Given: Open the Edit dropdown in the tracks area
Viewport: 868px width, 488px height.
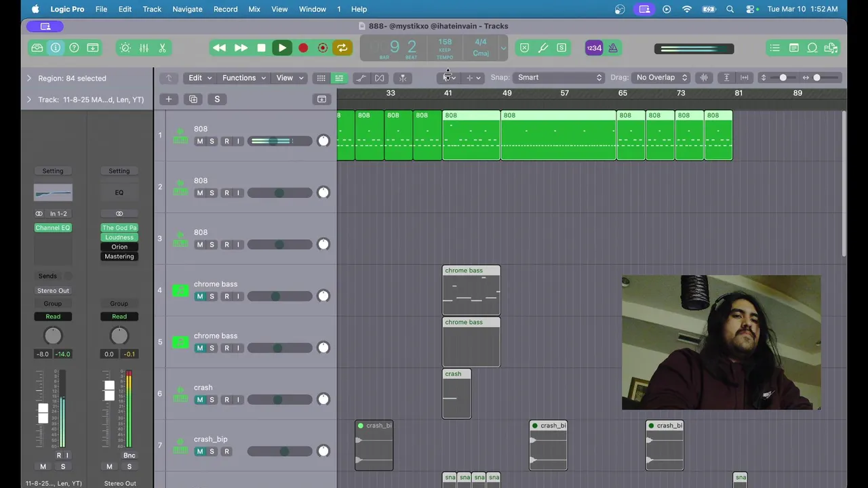Looking at the screenshot, I should (x=200, y=78).
